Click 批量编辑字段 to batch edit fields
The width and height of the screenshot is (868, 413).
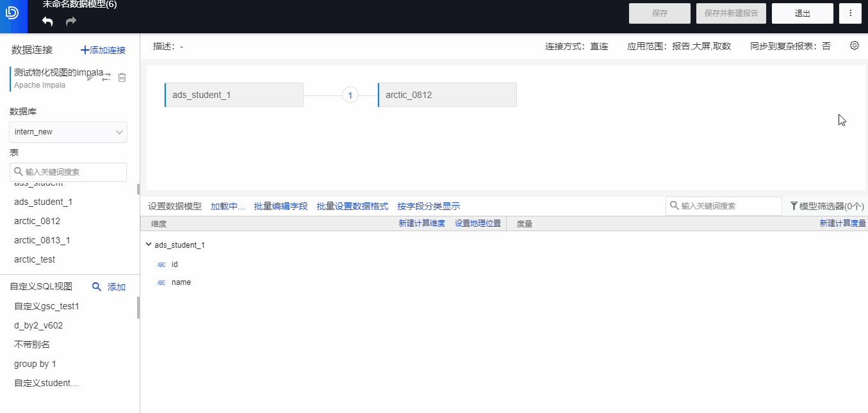coord(281,206)
